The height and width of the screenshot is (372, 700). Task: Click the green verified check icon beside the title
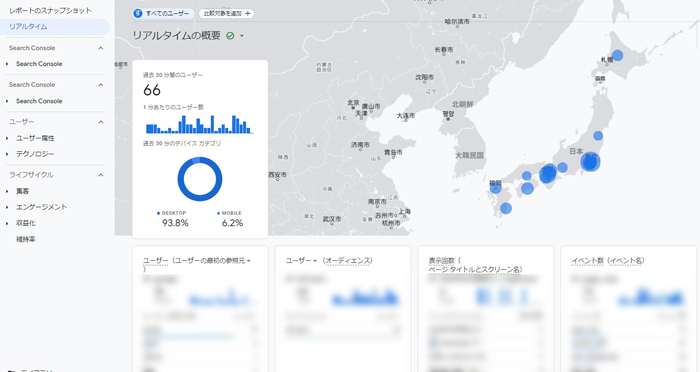pyautogui.click(x=230, y=36)
